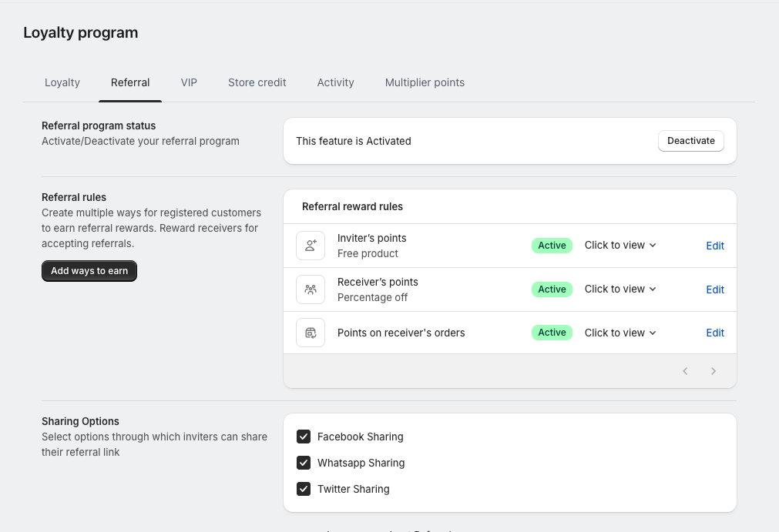Click the Inviter's points rule title

371,238
